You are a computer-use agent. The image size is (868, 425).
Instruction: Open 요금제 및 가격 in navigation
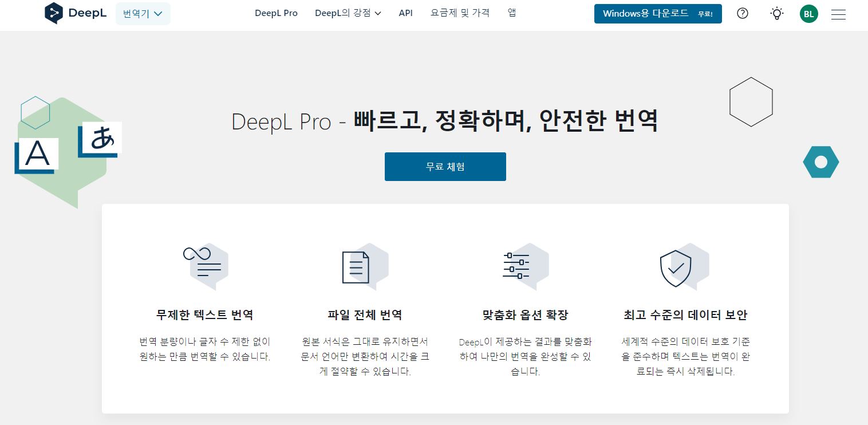[x=460, y=13]
